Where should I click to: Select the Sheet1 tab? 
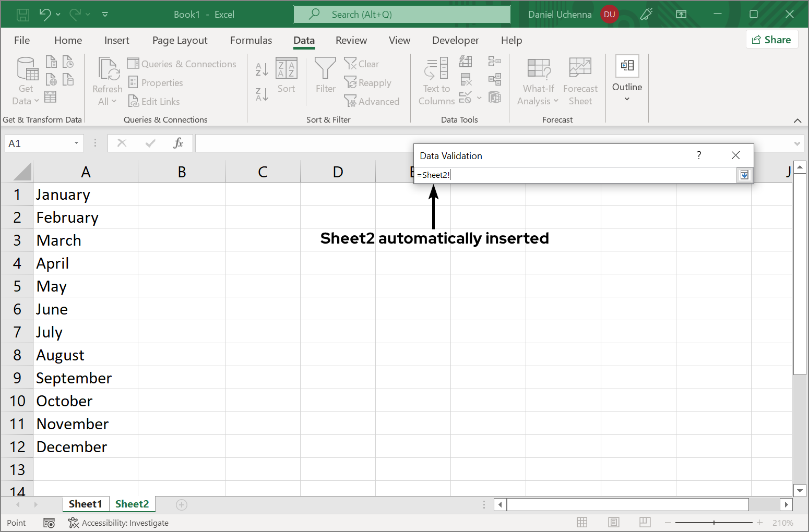(x=86, y=504)
